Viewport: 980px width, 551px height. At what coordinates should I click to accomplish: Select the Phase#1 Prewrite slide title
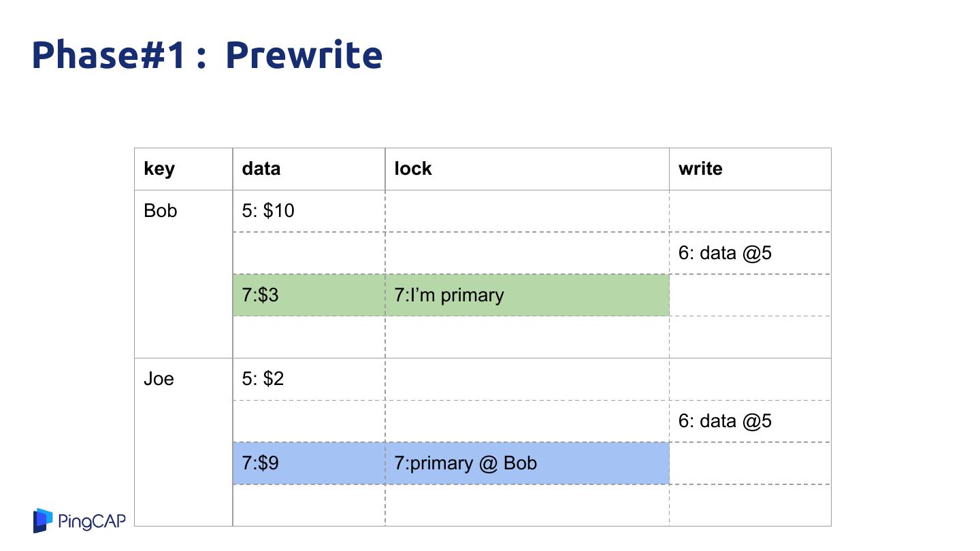pos(207,55)
